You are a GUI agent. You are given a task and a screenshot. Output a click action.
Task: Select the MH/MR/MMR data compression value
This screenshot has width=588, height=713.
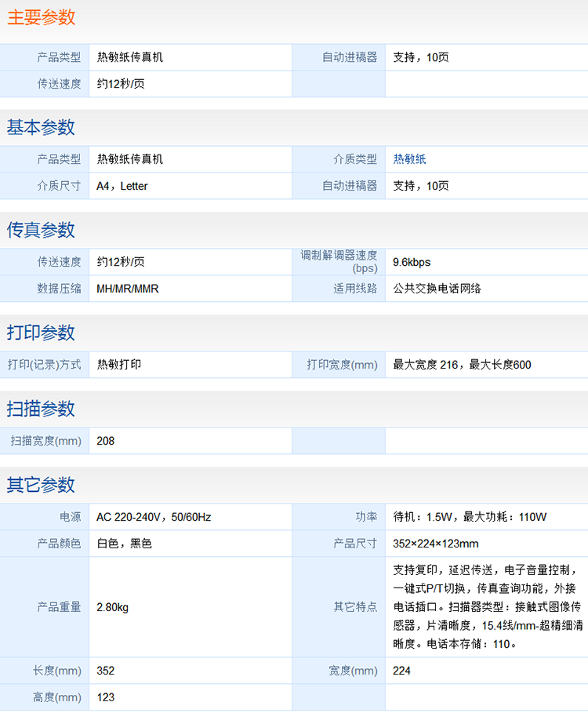[x=127, y=289]
